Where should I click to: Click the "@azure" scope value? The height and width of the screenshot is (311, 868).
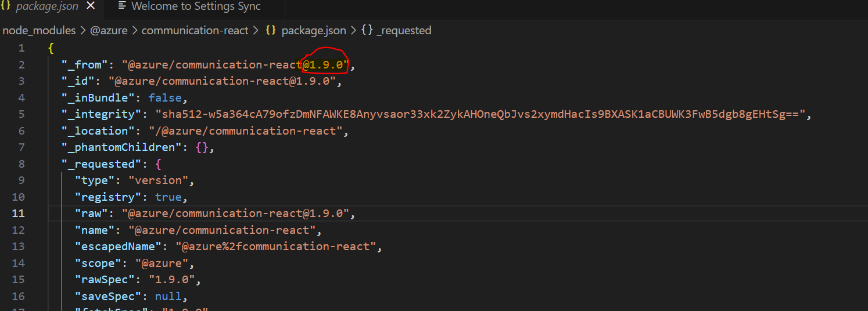(x=162, y=263)
